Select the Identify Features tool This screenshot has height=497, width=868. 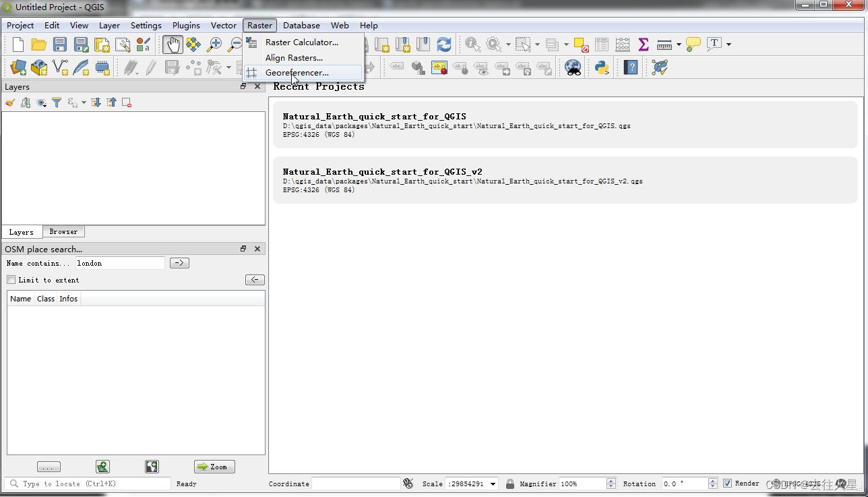coord(473,45)
